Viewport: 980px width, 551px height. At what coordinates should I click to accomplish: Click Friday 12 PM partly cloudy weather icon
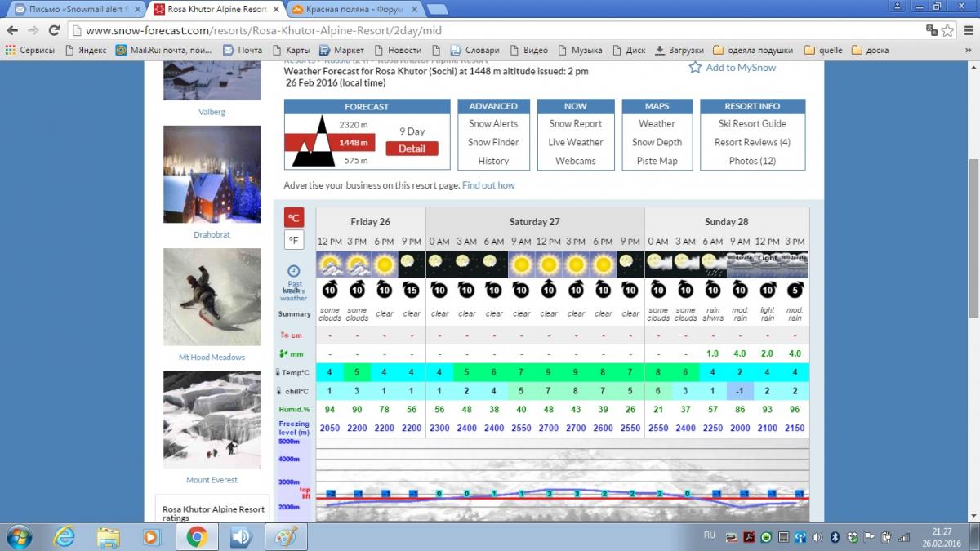pos(330,264)
